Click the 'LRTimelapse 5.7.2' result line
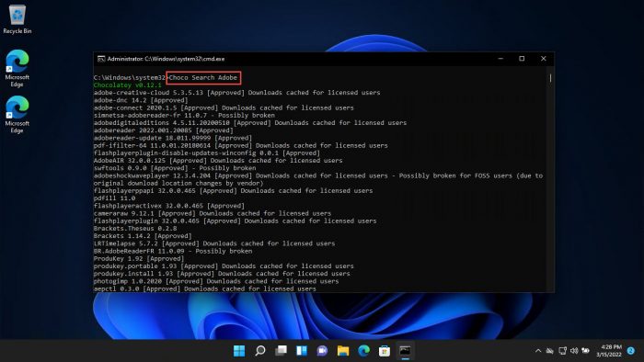The image size is (644, 362). point(214,243)
